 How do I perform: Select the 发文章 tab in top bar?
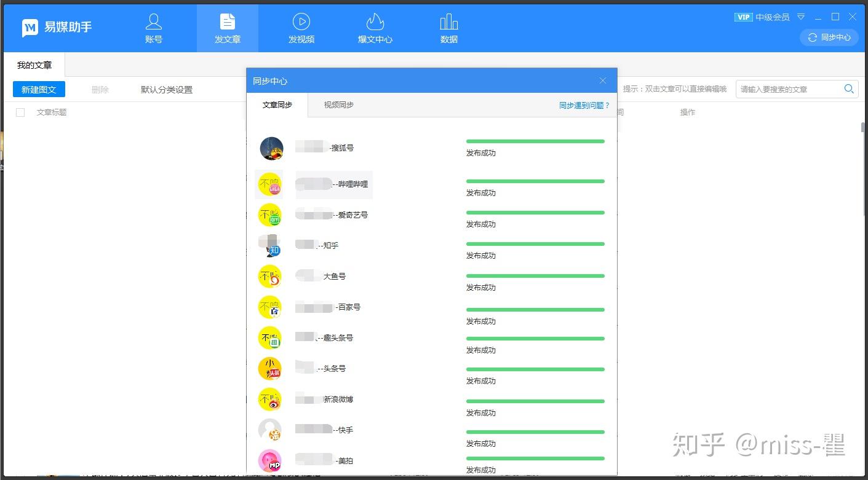pyautogui.click(x=228, y=28)
